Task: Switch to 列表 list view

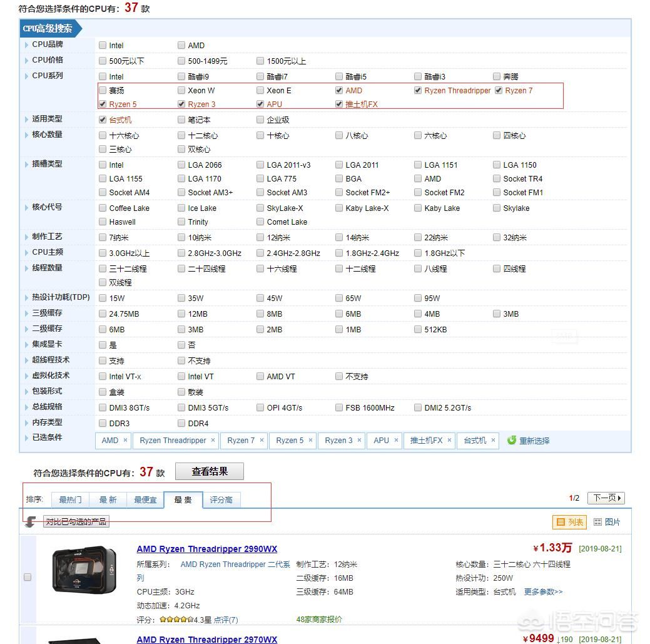Action: 569,522
